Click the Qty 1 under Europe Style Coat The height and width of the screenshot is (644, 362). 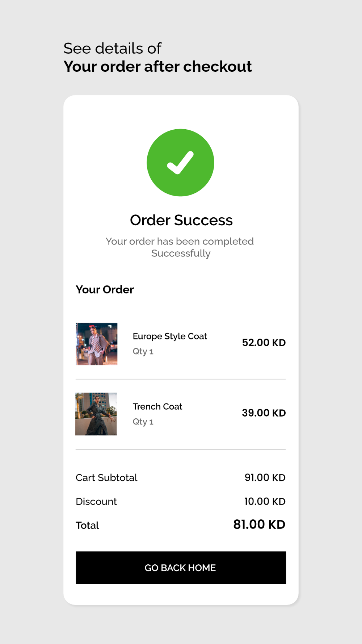pos(143,351)
